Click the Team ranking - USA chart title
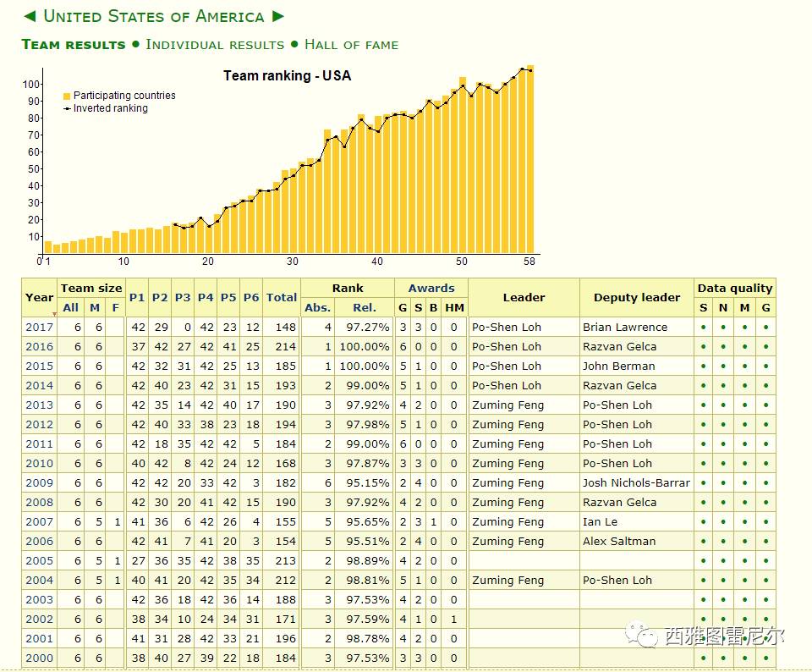Screen dimensions: 812x672 click(x=288, y=76)
